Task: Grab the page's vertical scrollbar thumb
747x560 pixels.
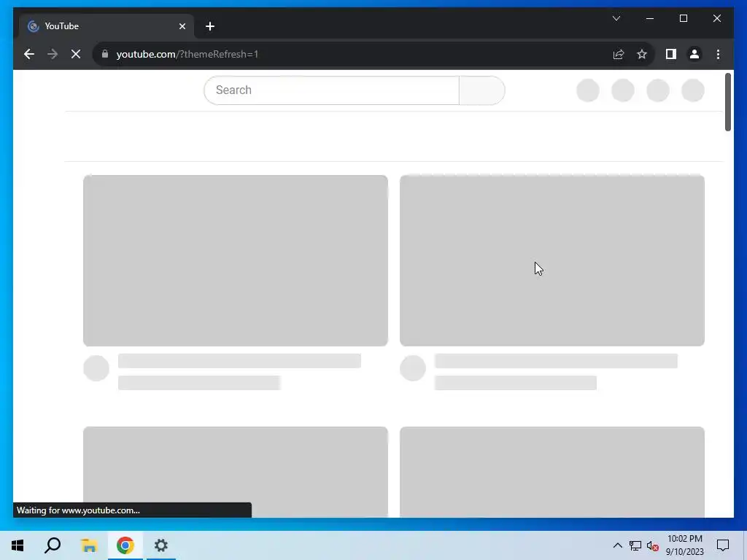Action: point(727,102)
